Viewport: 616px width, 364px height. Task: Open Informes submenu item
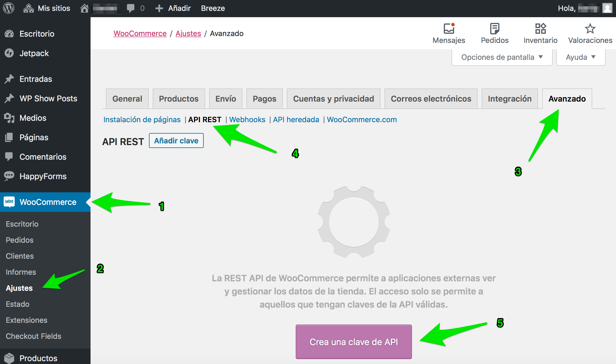(x=21, y=272)
